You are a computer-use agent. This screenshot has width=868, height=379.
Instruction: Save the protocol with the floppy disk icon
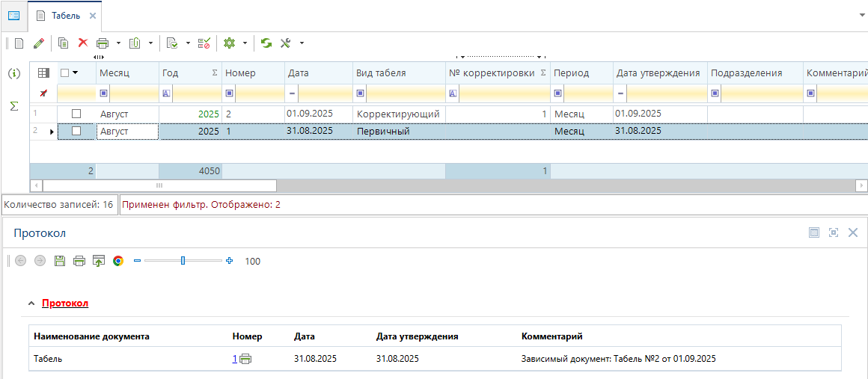(60, 261)
